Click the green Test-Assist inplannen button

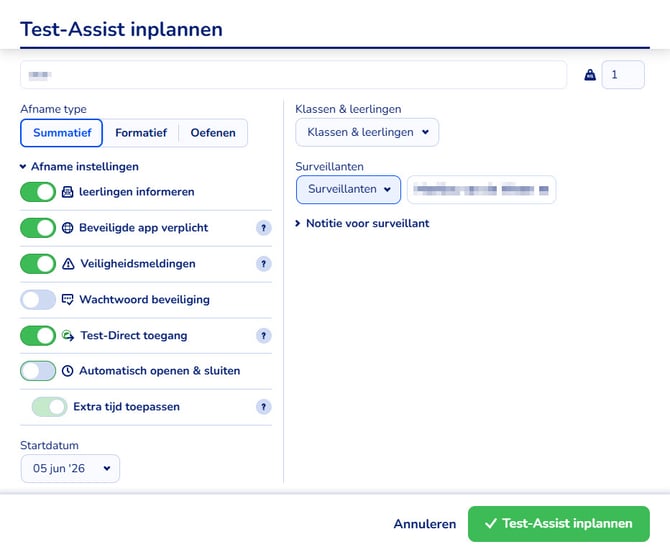click(x=559, y=524)
